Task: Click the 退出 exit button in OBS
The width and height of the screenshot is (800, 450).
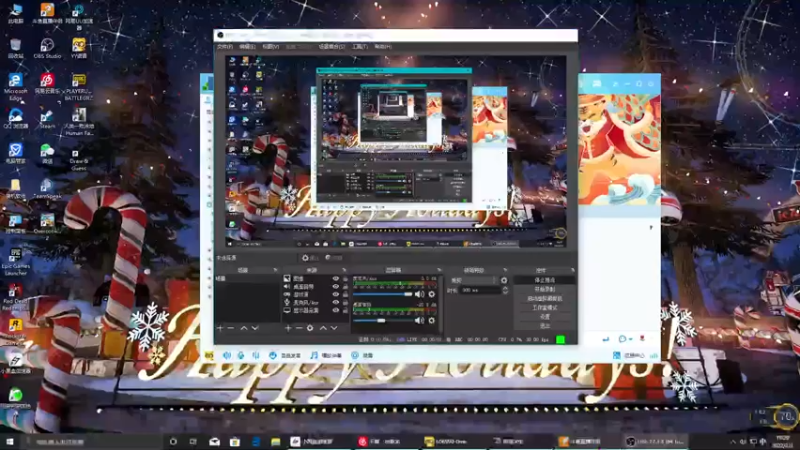Action: click(x=545, y=326)
